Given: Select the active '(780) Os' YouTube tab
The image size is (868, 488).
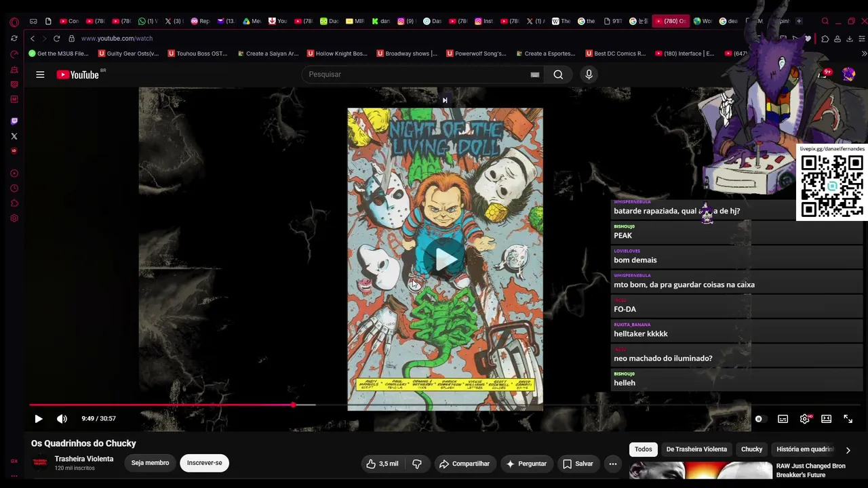Looking at the screenshot, I should click(x=669, y=21).
